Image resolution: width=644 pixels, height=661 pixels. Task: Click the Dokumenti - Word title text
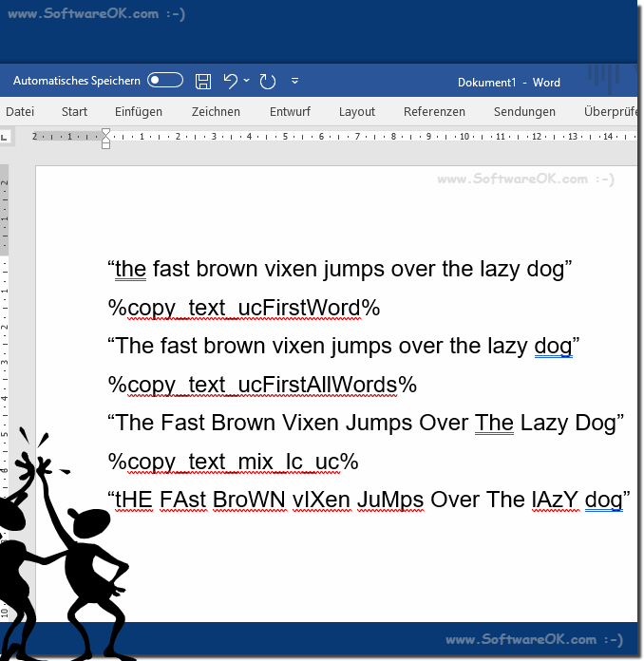508,83
